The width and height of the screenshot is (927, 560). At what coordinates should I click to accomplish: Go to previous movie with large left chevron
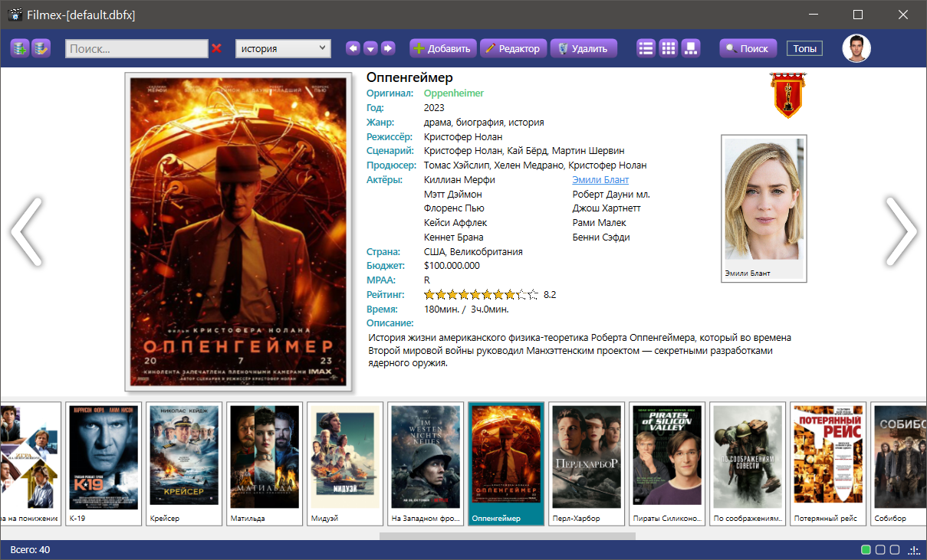click(x=26, y=231)
